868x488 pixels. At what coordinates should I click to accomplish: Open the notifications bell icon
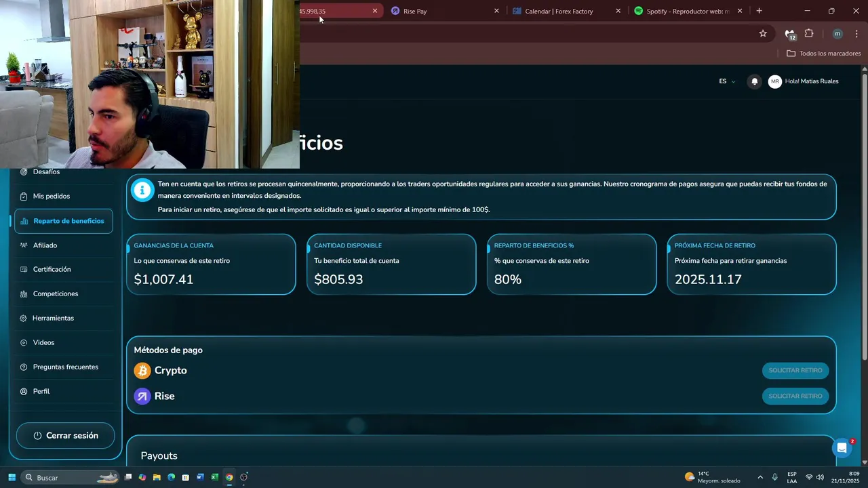(754, 81)
